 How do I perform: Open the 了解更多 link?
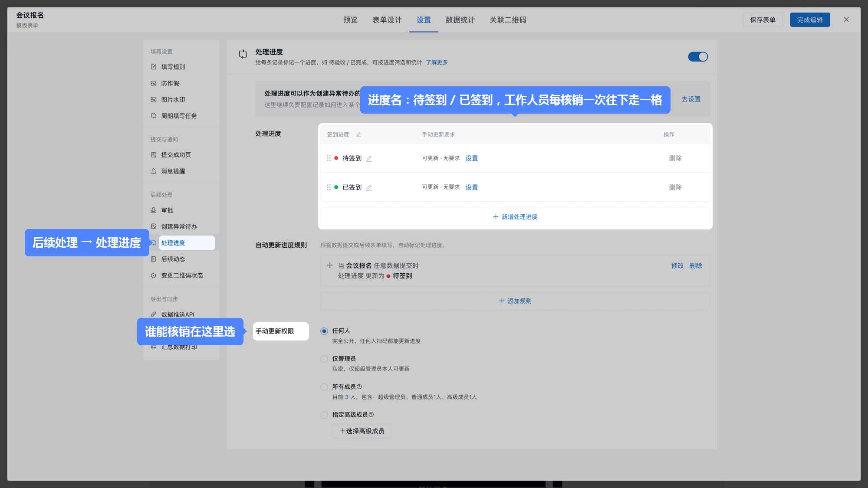pyautogui.click(x=437, y=62)
